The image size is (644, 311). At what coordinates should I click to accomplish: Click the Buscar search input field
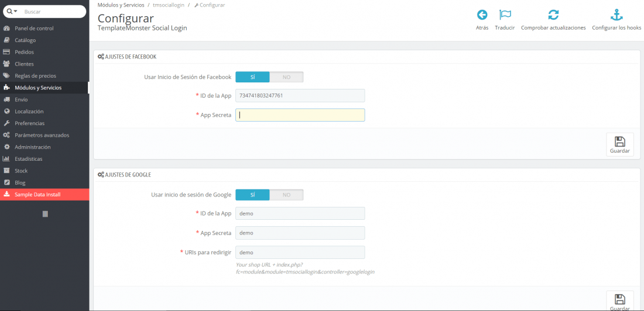pyautogui.click(x=53, y=12)
